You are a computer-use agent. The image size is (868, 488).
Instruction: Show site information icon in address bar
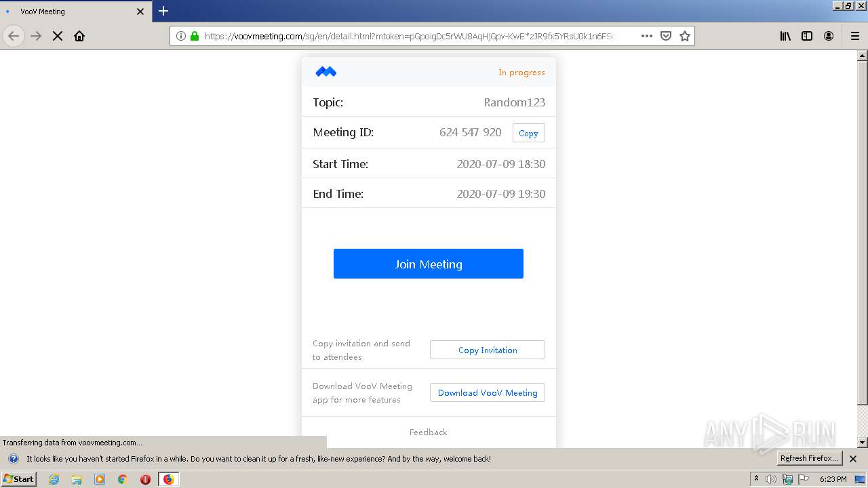(181, 36)
